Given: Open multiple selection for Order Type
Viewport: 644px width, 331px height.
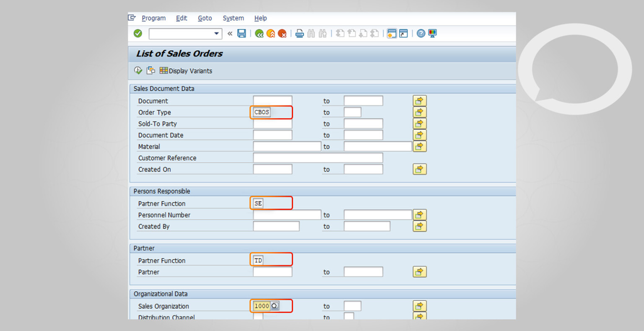Looking at the screenshot, I should click(x=419, y=112).
